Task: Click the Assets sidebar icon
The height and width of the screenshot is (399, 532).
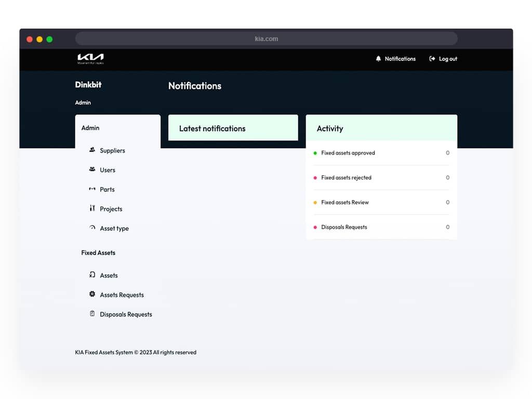Action: point(92,274)
